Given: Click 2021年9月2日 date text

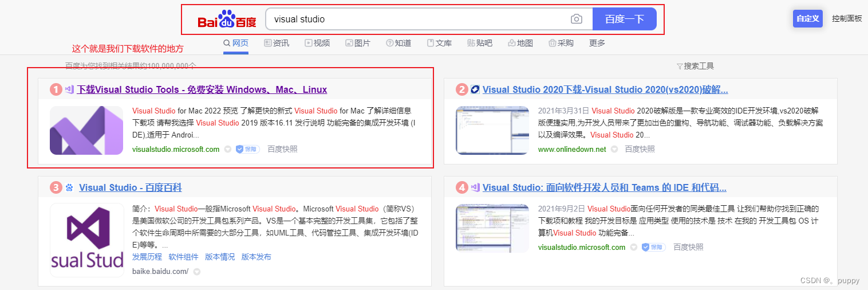Looking at the screenshot, I should tap(561, 209).
